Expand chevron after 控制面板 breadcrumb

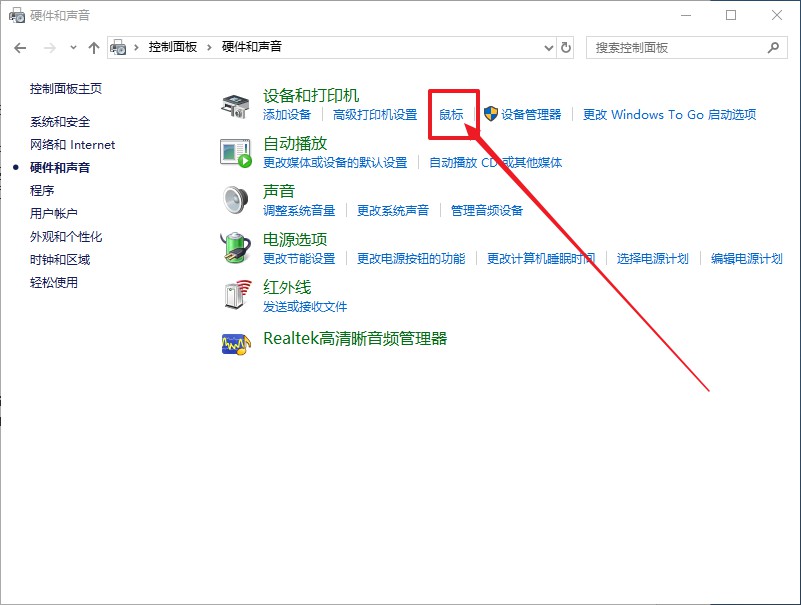click(209, 48)
